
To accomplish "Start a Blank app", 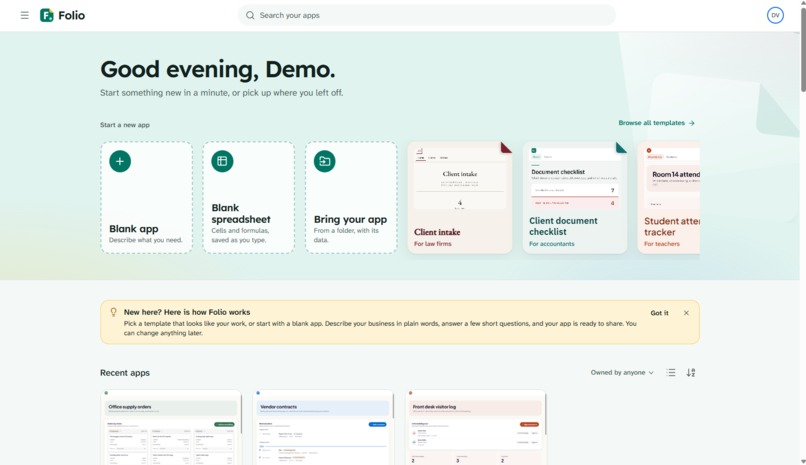I will pyautogui.click(x=146, y=198).
